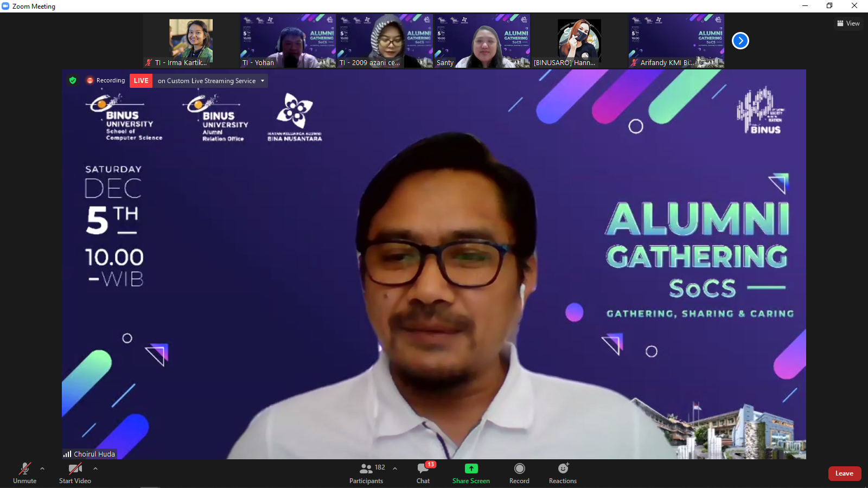Open audio options arrow beside Unmute
The image size is (868, 488).
[x=42, y=468]
